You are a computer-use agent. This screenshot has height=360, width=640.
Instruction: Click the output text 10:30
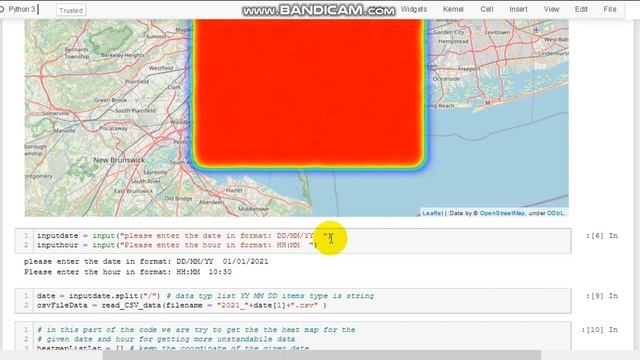click(220, 272)
